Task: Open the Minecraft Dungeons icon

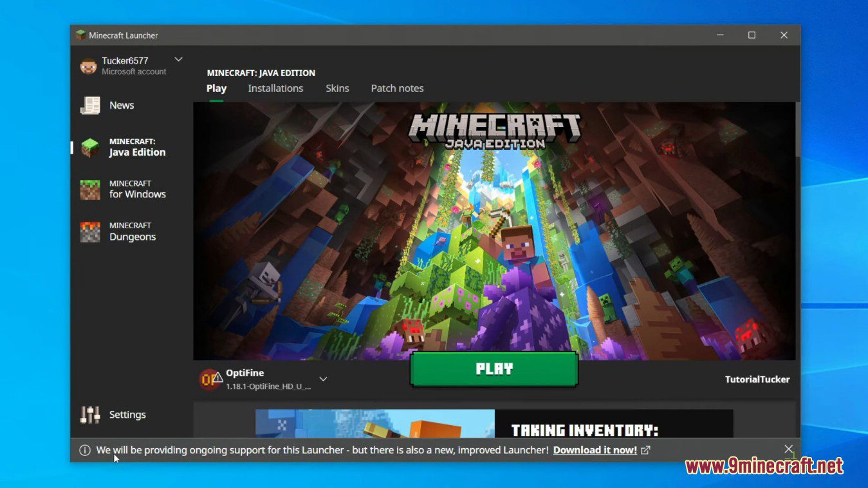Action: (x=90, y=231)
